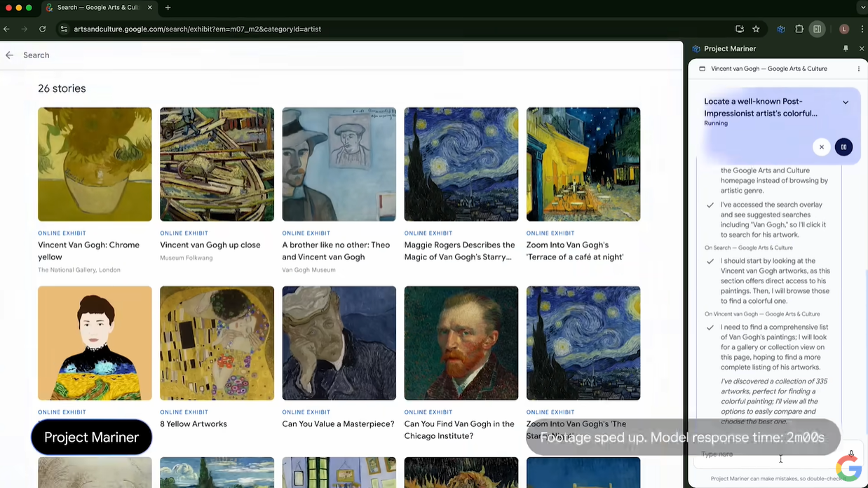Open the illustrated woman portrait thumbnail
This screenshot has width=868, height=488.
(x=95, y=343)
